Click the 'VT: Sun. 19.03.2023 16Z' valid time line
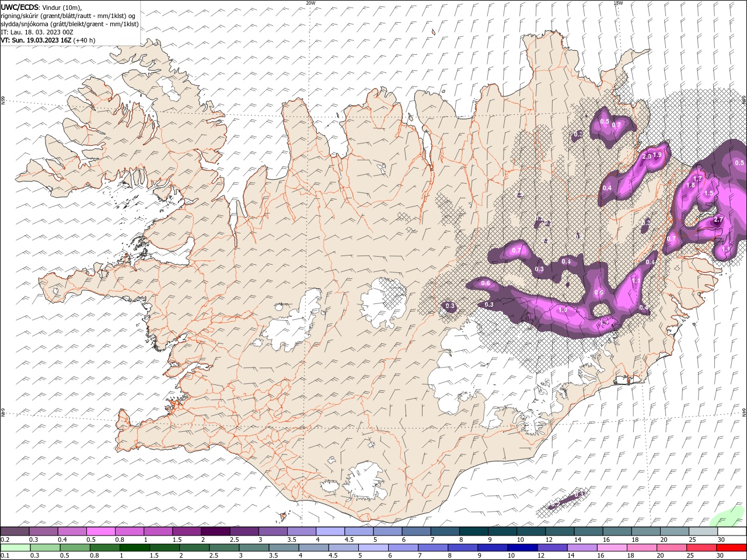747x560 pixels. (36, 40)
